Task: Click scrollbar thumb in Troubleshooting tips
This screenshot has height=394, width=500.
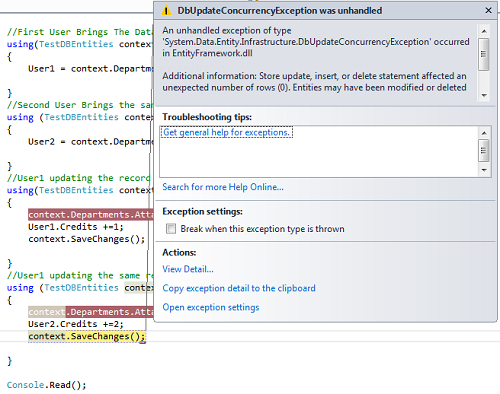Action: [x=484, y=151]
